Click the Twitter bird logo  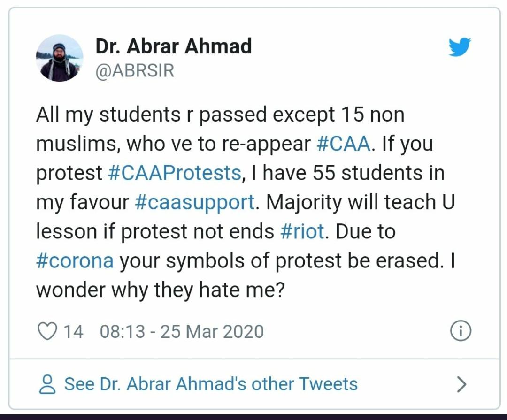pos(459,47)
